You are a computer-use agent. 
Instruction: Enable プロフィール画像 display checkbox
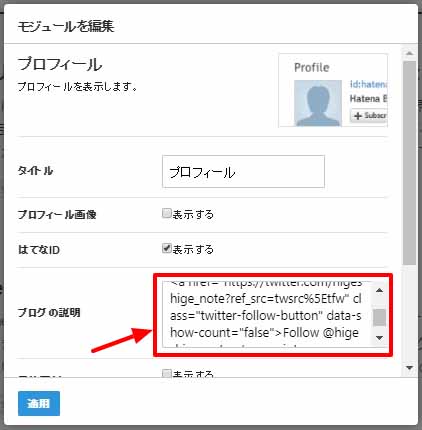pyautogui.click(x=166, y=213)
